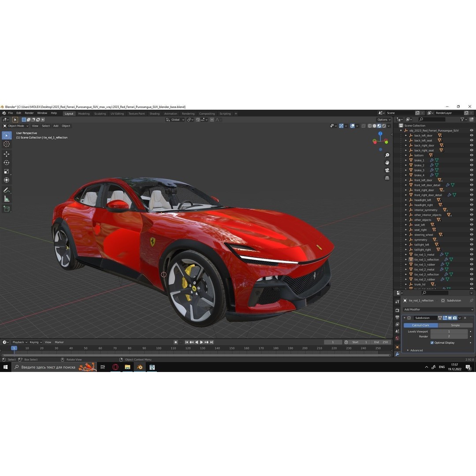Switch to the Shading workspace tab

click(155, 114)
